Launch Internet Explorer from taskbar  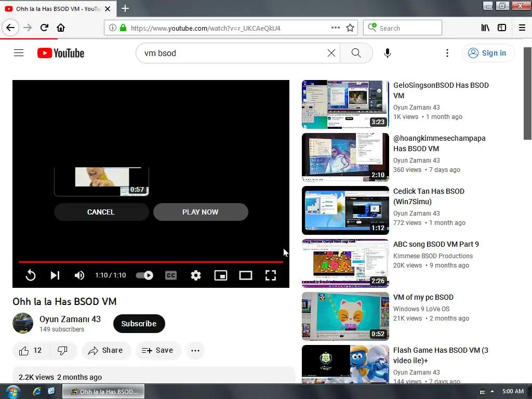pos(37,392)
